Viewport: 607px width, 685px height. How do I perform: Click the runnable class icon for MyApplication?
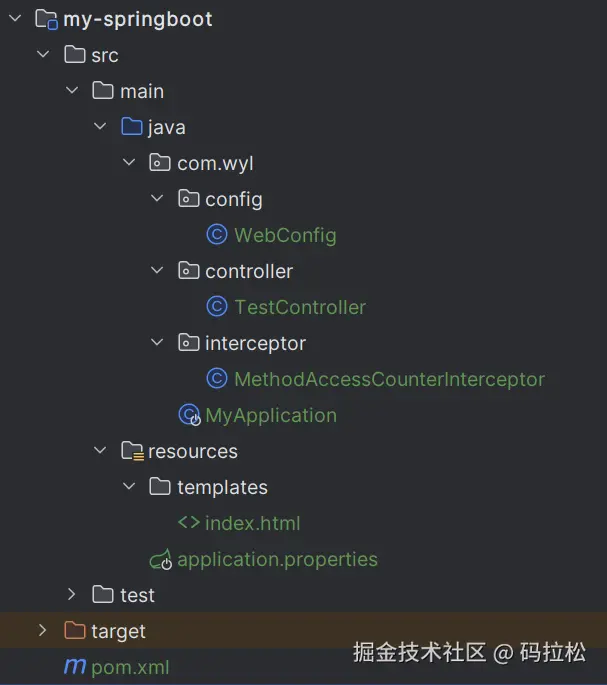[x=189, y=415]
